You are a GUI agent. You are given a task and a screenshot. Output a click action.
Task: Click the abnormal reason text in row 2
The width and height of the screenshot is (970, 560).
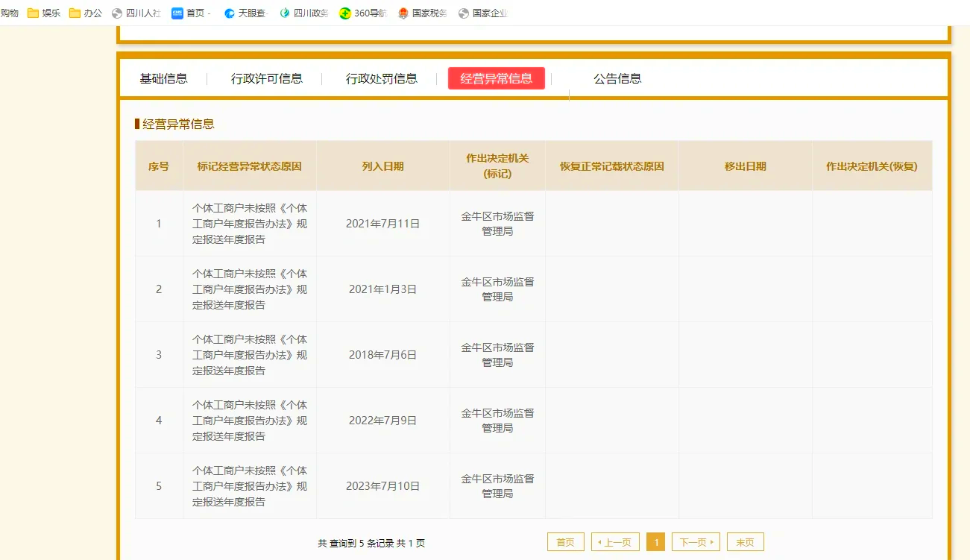coord(250,289)
